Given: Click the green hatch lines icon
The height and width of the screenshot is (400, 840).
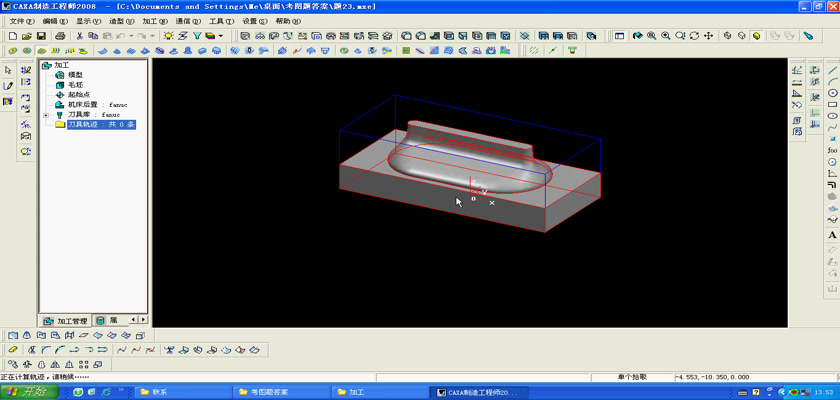Looking at the screenshot, I should (x=534, y=50).
